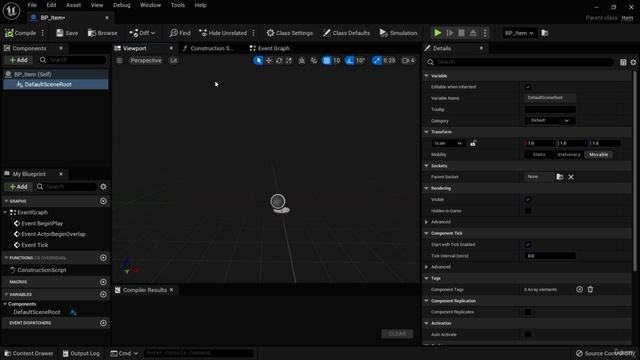Choose the scale tool in viewport
This screenshot has height=360, width=640.
click(x=289, y=60)
